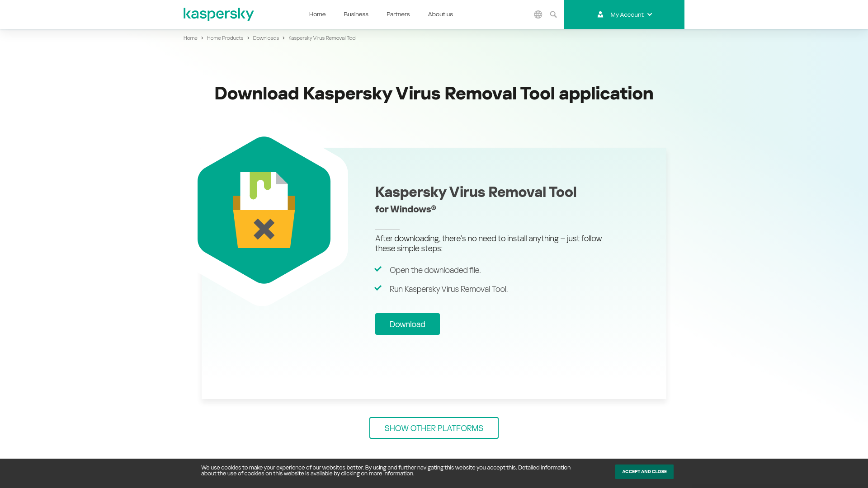The width and height of the screenshot is (868, 488).
Task: Click the second green checkmark icon
Action: 378,288
